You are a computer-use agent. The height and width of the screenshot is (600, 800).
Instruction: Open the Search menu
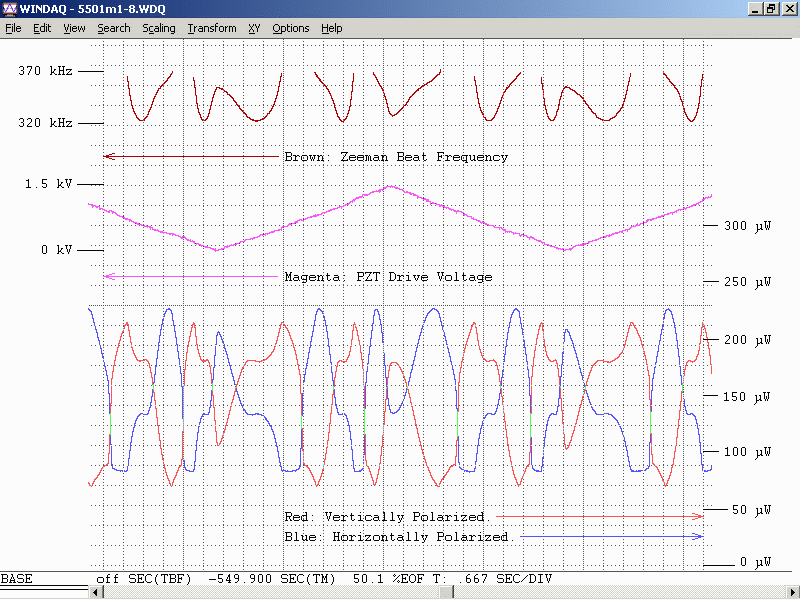pyautogui.click(x=114, y=28)
